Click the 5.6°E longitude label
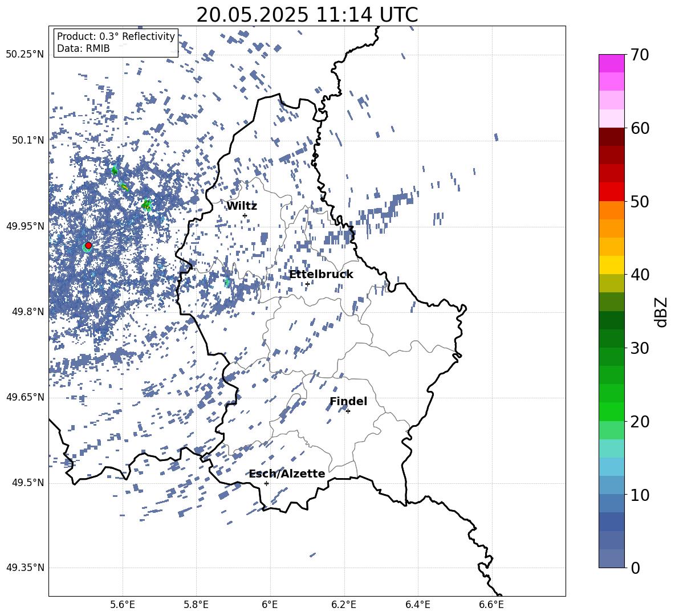 [x=123, y=605]
